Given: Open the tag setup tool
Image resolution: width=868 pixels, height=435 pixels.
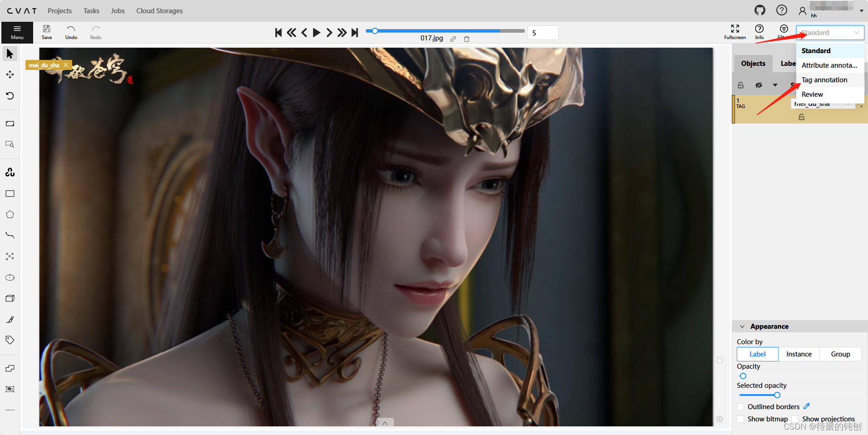Looking at the screenshot, I should [10, 340].
